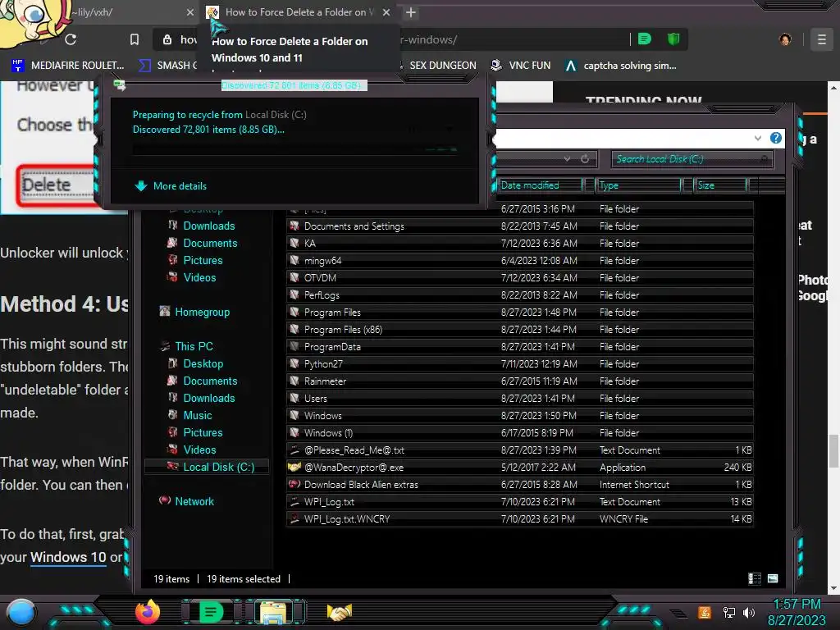The width and height of the screenshot is (840, 630).
Task: Open the browser hamburger menu
Action: 822,39
